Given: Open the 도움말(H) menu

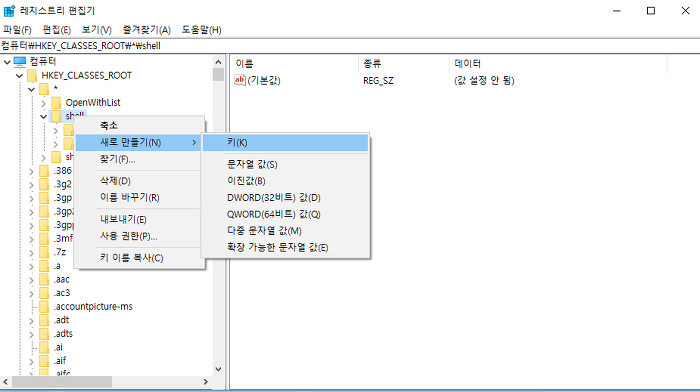Looking at the screenshot, I should [201, 30].
